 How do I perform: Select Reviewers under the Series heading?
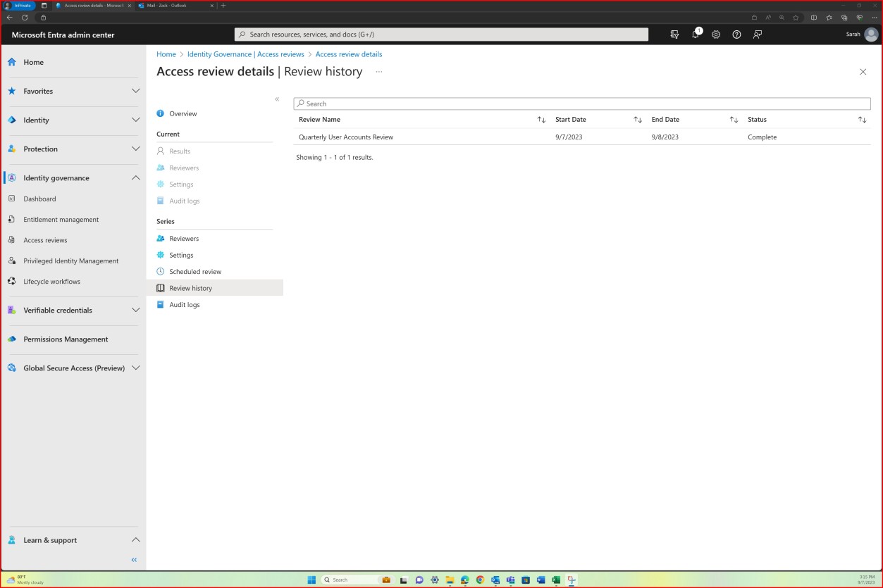coord(184,238)
